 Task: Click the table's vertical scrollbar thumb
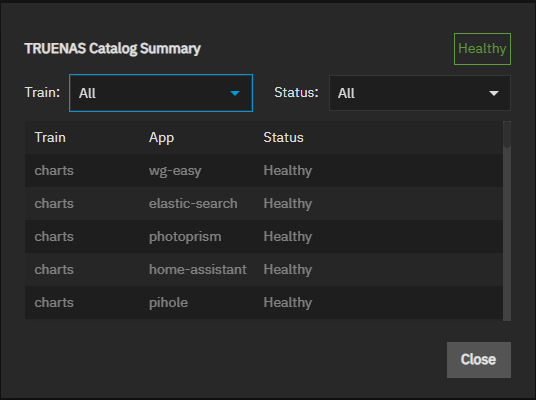click(x=507, y=134)
